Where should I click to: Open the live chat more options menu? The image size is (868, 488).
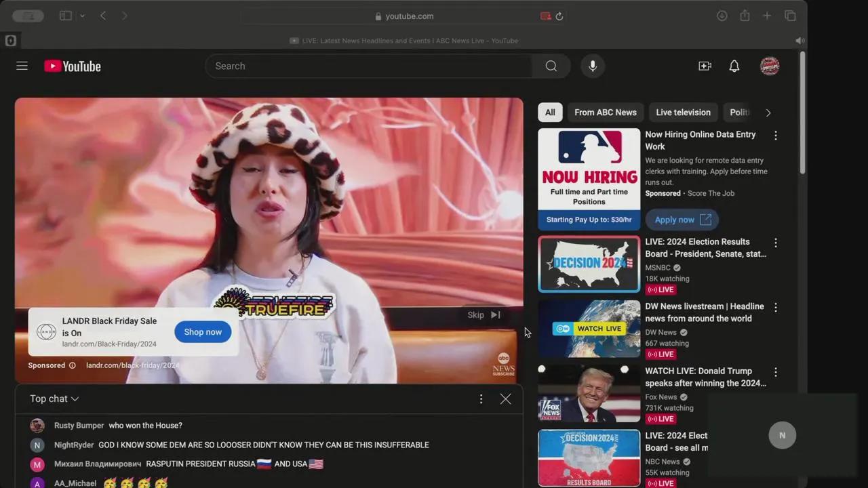click(481, 399)
